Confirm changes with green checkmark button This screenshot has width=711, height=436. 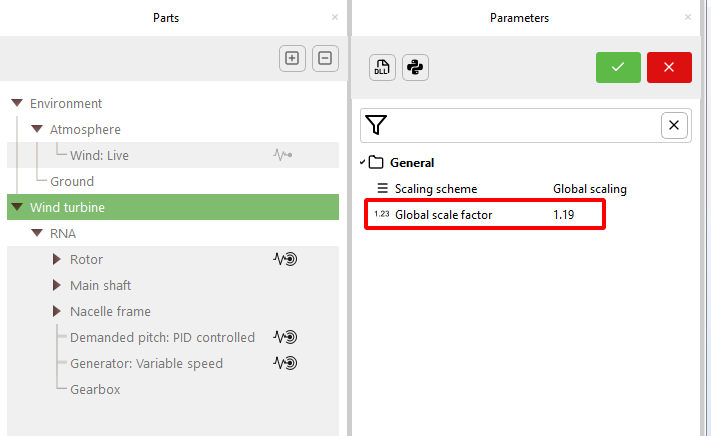(x=618, y=67)
